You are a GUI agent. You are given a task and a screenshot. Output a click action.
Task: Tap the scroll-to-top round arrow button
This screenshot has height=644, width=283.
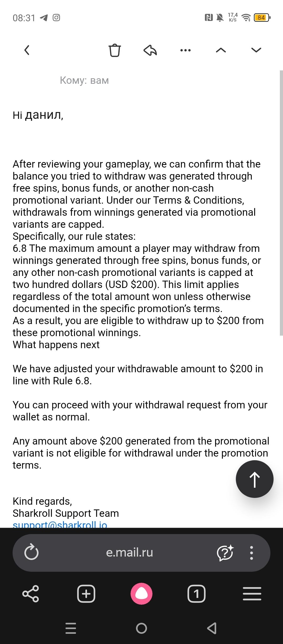click(x=254, y=479)
